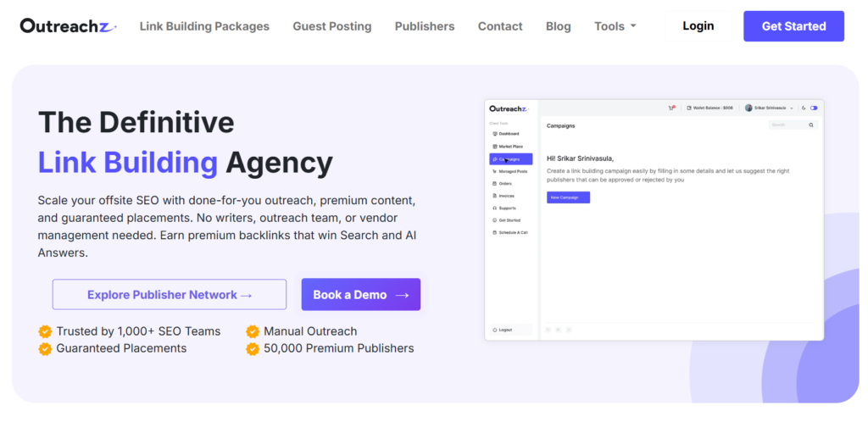Image resolution: width=868 pixels, height=422 pixels.
Task: Click the Link Building heading text
Action: tap(128, 163)
